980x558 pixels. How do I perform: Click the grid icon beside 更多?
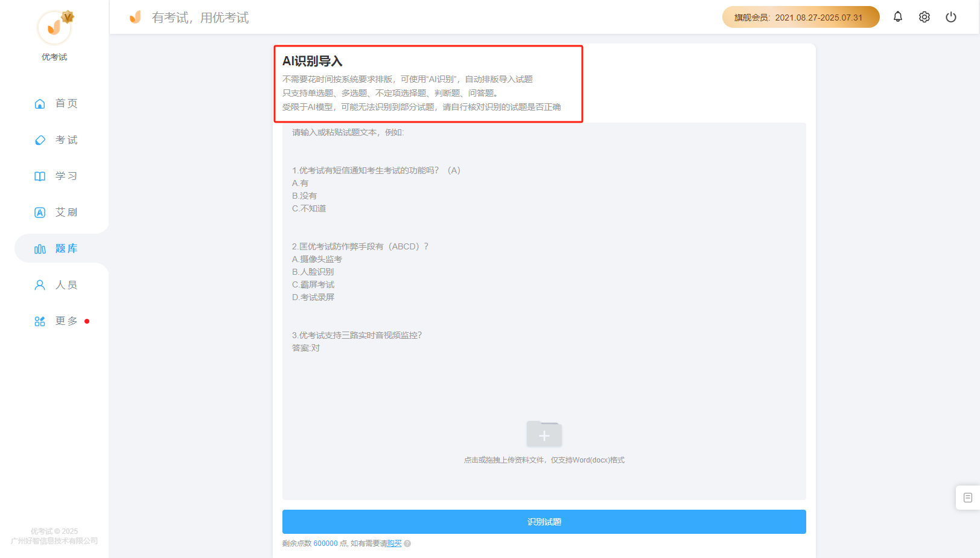click(x=40, y=321)
